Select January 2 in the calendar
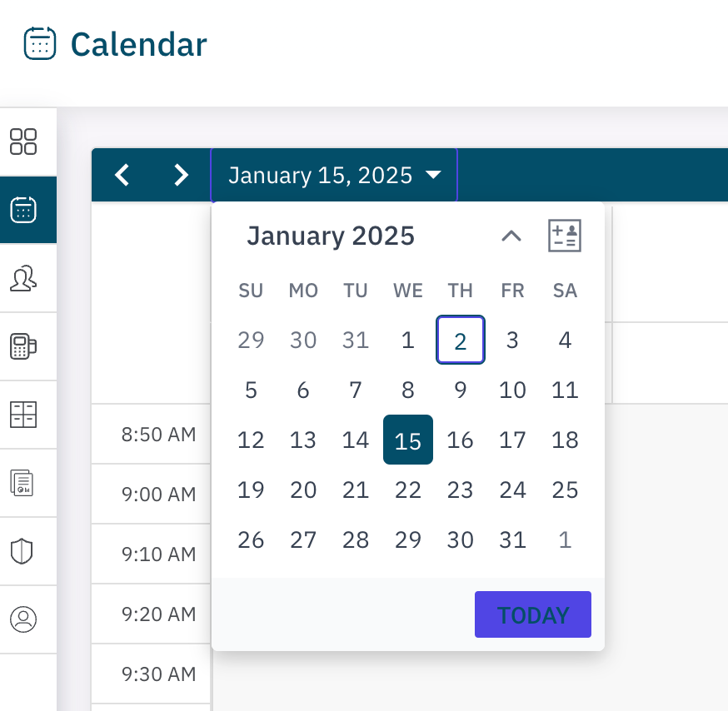The width and height of the screenshot is (728, 711). (460, 340)
